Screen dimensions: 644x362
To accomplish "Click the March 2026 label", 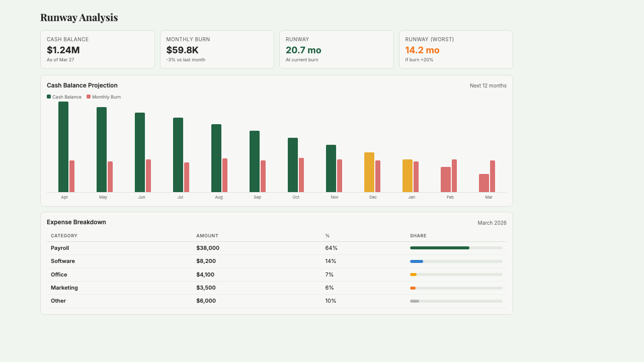I will (x=492, y=223).
